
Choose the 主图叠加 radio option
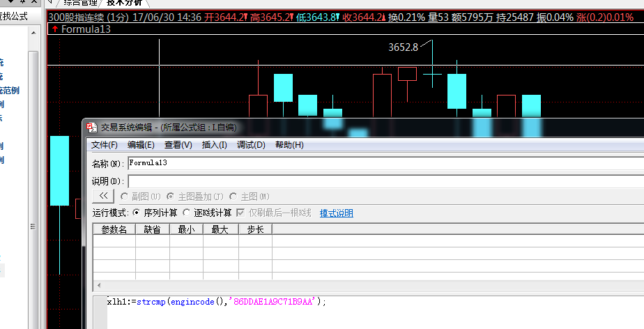click(169, 197)
